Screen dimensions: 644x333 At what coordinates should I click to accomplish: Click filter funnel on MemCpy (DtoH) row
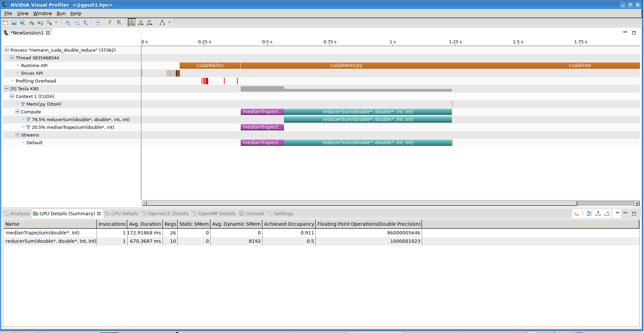[x=23, y=104]
